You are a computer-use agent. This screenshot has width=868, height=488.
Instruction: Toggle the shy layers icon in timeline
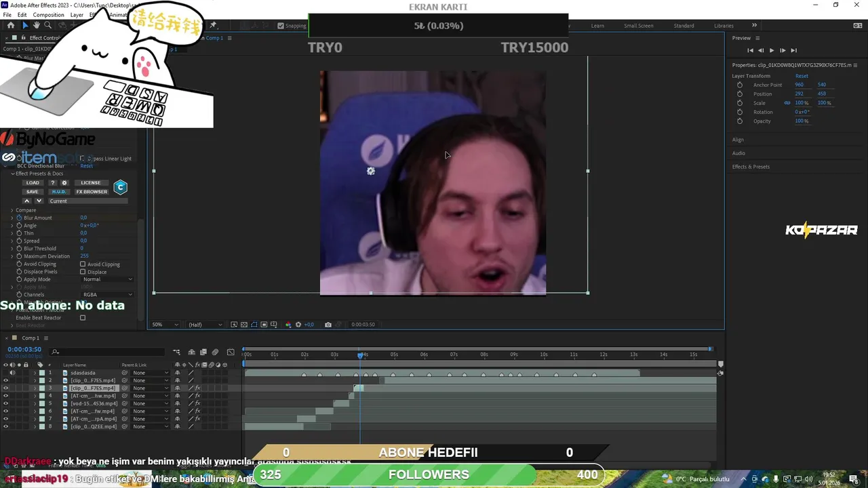click(192, 352)
